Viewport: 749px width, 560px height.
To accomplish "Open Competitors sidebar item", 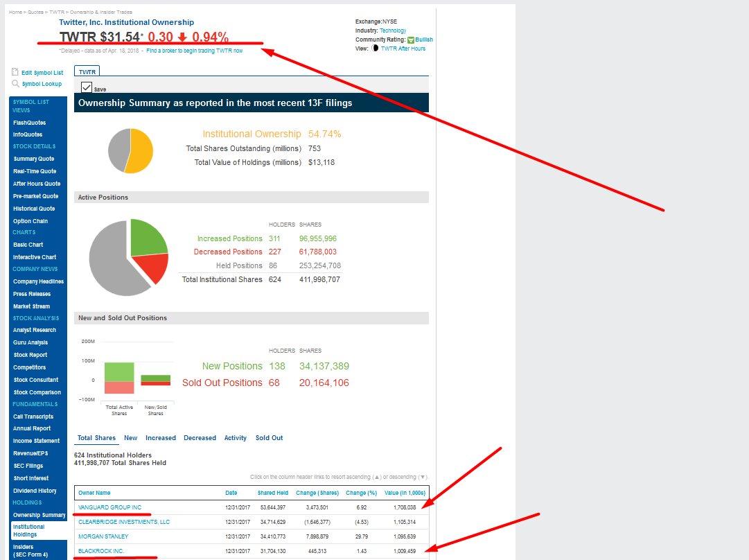I will pyautogui.click(x=30, y=367).
